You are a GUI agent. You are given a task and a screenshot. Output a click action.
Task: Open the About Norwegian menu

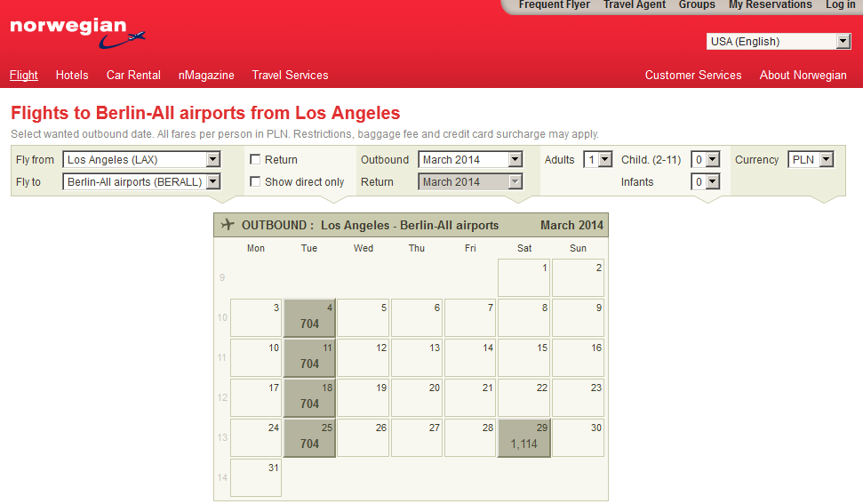click(x=803, y=75)
